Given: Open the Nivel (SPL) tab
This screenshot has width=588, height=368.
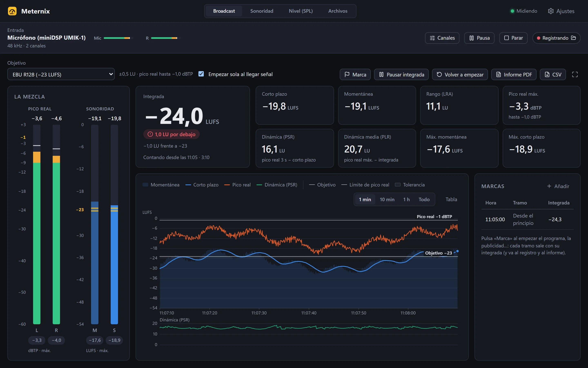Looking at the screenshot, I should 301,11.
